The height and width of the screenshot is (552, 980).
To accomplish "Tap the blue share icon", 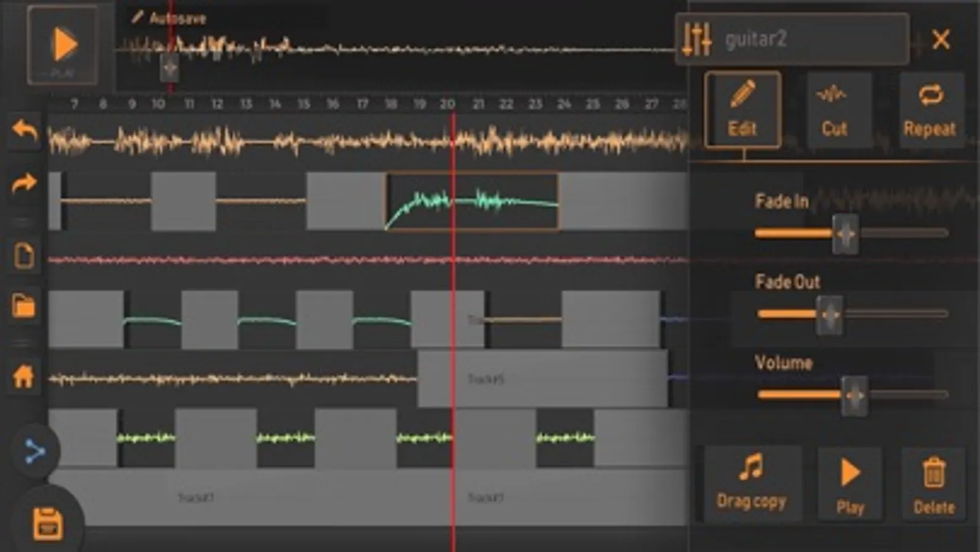I will 34,452.
